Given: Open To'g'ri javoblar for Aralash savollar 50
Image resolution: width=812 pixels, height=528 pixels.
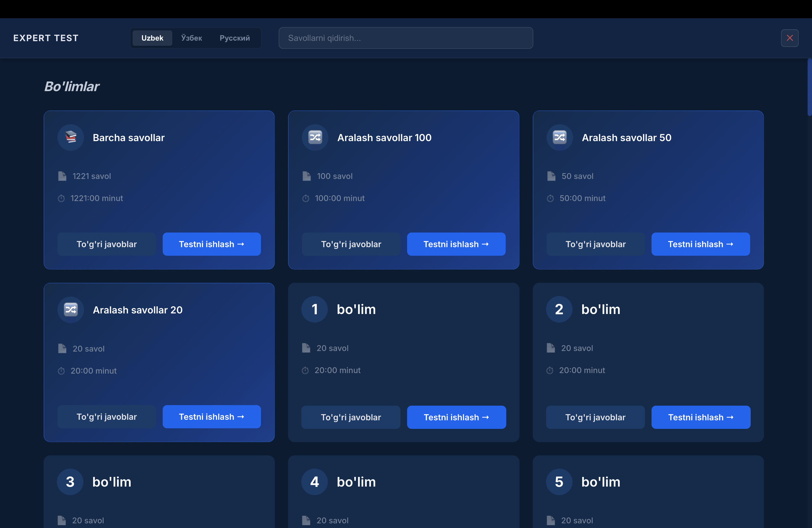Looking at the screenshot, I should point(596,244).
